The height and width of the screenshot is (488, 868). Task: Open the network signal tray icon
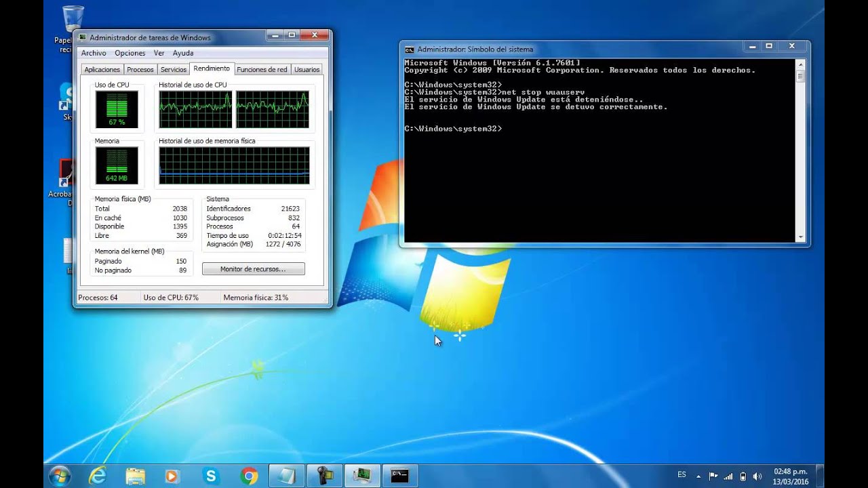click(x=728, y=476)
